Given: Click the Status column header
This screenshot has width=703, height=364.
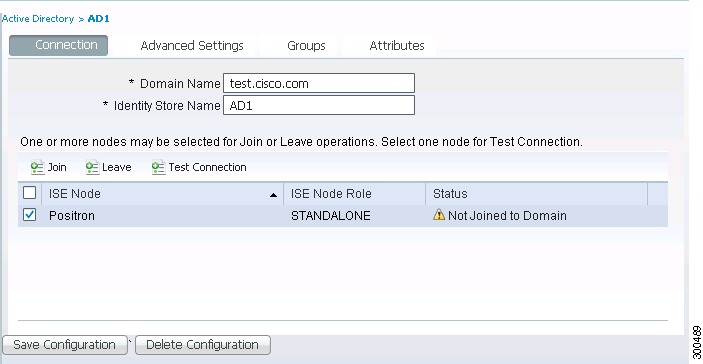Looking at the screenshot, I should pyautogui.click(x=537, y=194).
